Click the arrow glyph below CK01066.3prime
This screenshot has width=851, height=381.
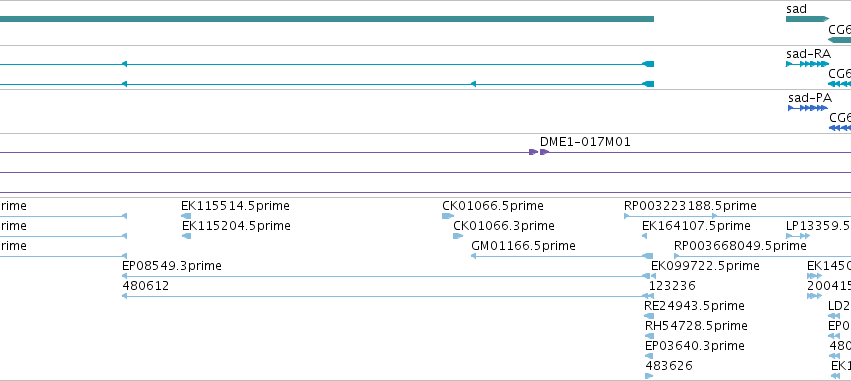[x=458, y=236]
